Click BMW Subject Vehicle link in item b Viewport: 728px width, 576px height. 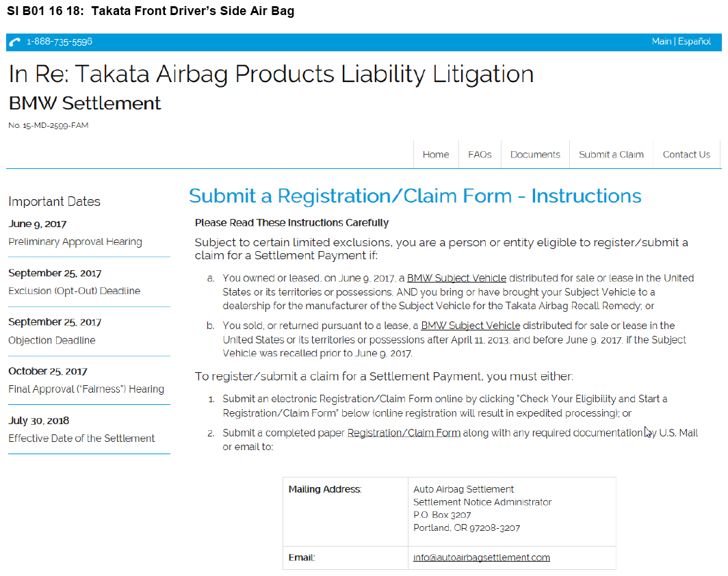click(470, 326)
